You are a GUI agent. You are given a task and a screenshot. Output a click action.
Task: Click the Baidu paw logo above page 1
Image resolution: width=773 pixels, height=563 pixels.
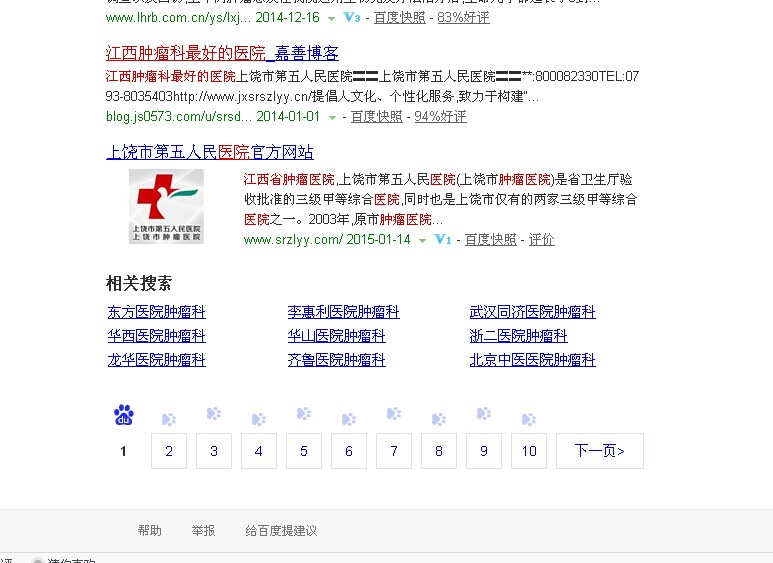click(x=124, y=415)
